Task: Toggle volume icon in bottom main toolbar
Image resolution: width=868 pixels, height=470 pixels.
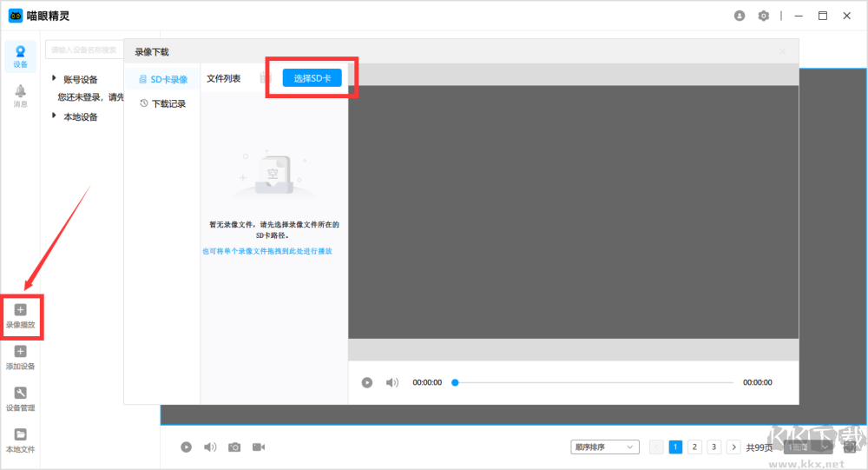Action: click(210, 447)
